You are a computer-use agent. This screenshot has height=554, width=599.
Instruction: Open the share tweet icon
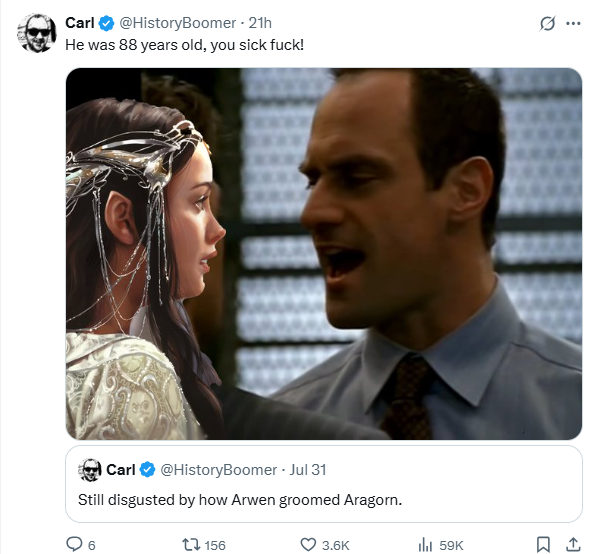[573, 544]
